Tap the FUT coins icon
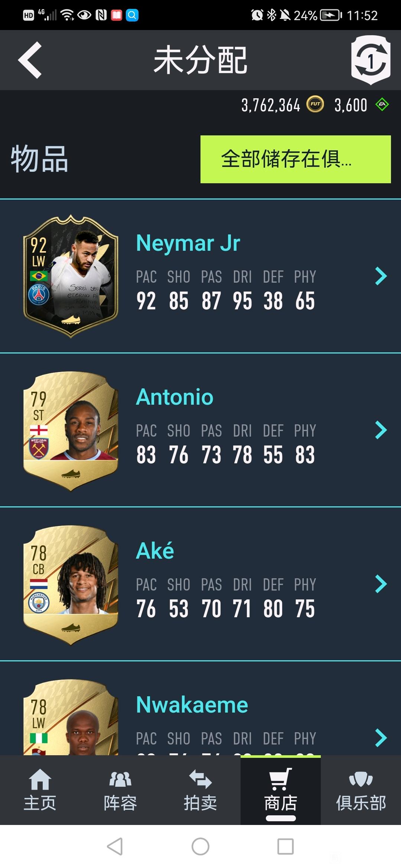Viewport: 401px width, 868px height. (x=315, y=104)
